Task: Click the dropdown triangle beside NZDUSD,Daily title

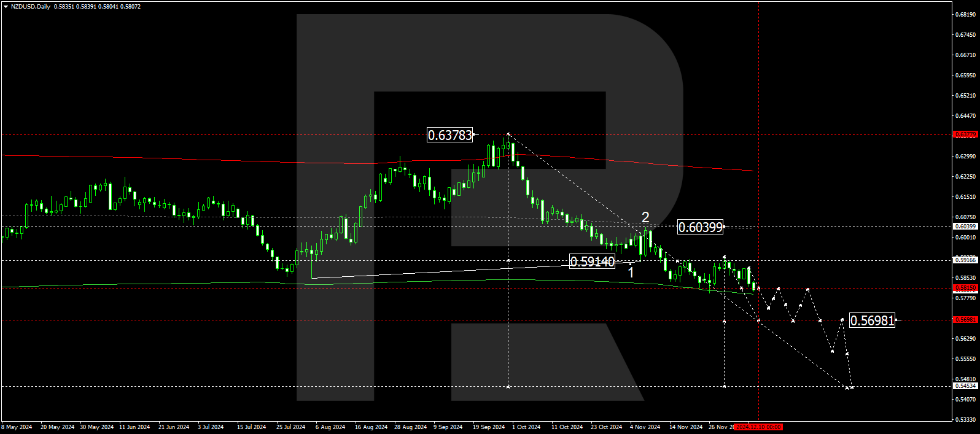Action: pos(6,7)
